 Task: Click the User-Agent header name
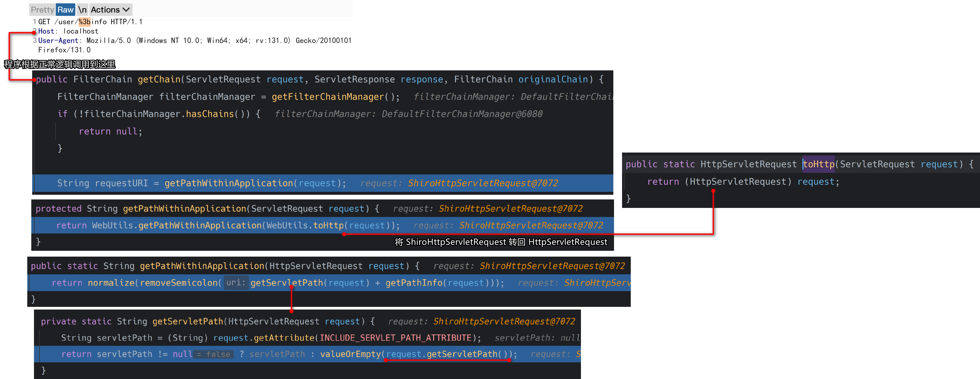point(58,40)
